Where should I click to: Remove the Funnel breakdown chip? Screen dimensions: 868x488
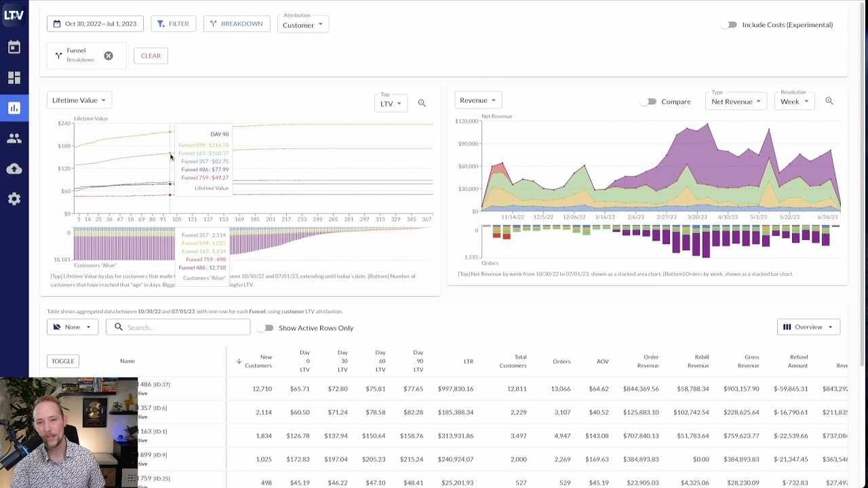(x=108, y=56)
